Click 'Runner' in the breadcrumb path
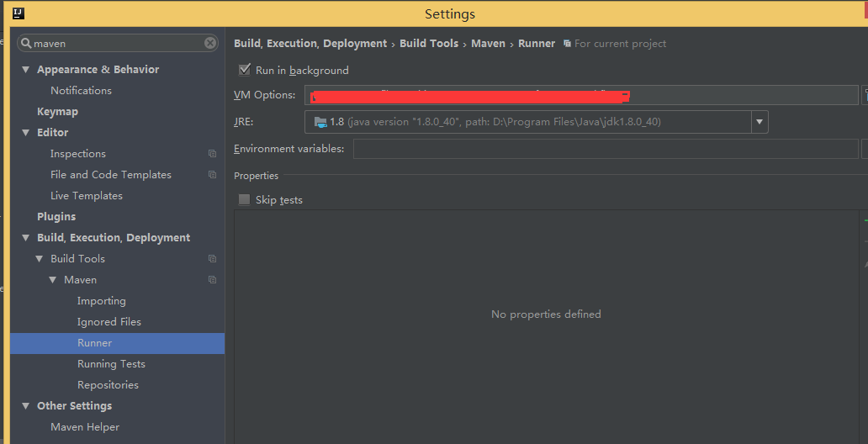 537,43
